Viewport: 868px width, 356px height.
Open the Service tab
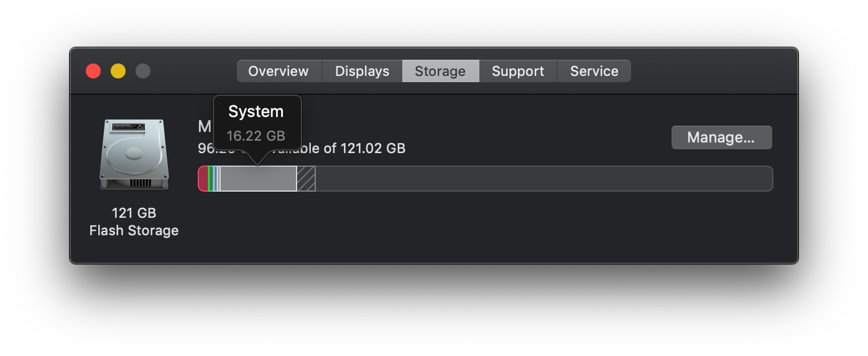(594, 71)
